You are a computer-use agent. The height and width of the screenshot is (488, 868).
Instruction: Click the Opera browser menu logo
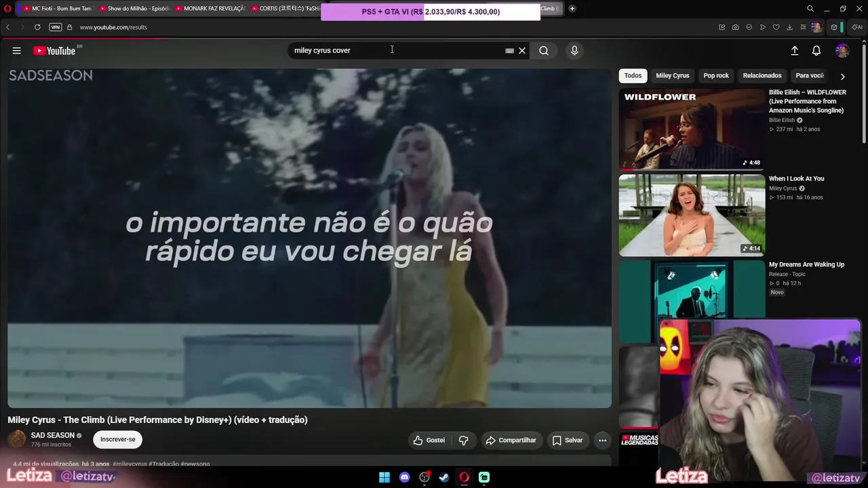(7, 9)
